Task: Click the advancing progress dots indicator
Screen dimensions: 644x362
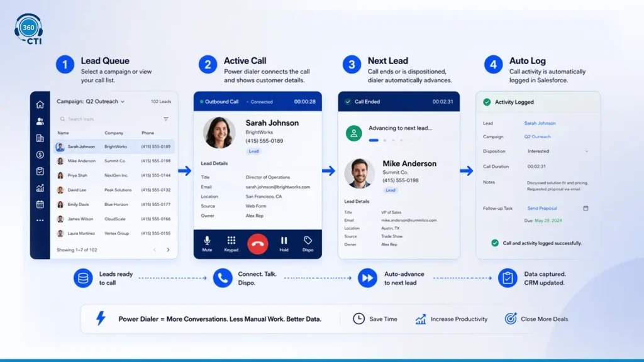Action: [x=394, y=140]
